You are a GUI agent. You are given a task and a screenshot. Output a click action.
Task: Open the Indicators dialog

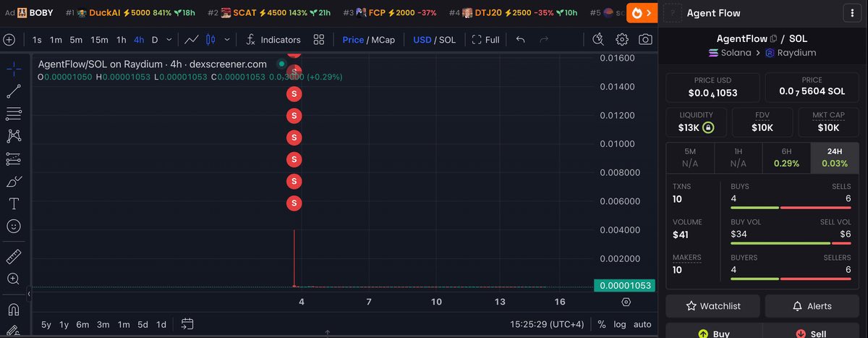point(273,40)
